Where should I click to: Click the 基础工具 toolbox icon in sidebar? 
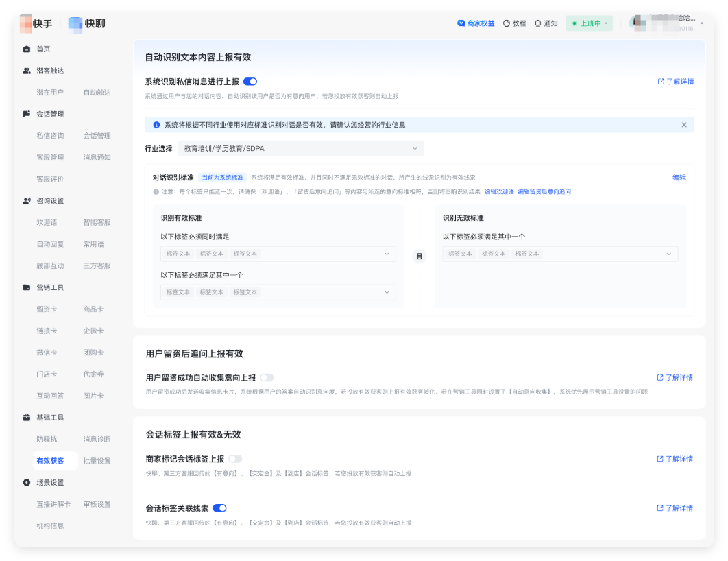tap(27, 418)
